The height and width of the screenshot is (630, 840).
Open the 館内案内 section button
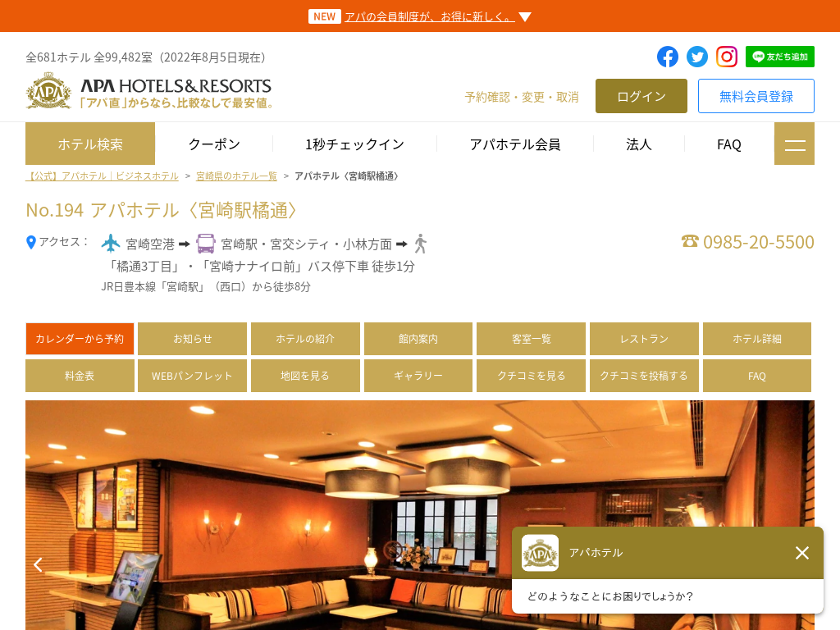click(418, 339)
